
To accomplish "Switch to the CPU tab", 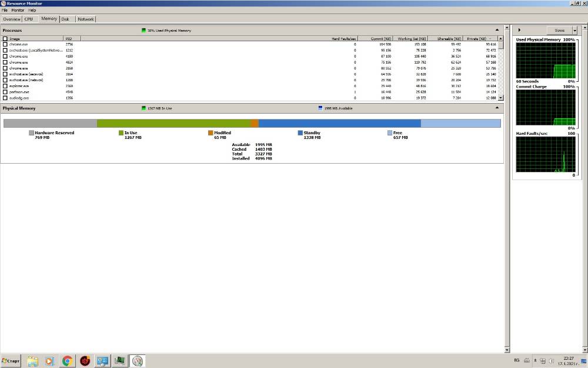I will click(x=28, y=19).
